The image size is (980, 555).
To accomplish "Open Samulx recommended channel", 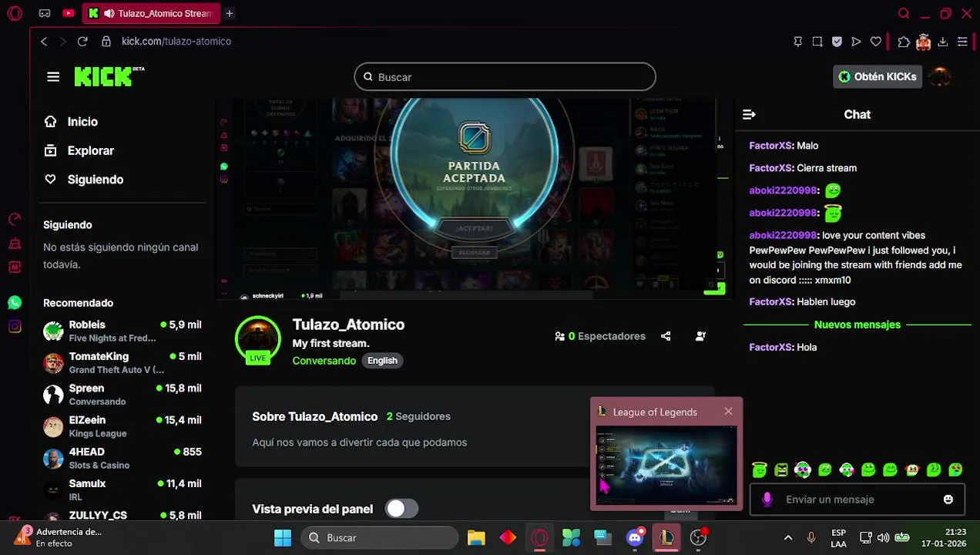I will tap(123, 489).
